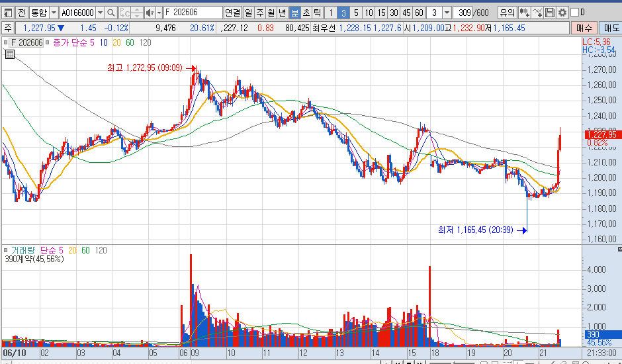Select the 45 minute interval button
This screenshot has width=622, height=364.
click(x=406, y=13)
